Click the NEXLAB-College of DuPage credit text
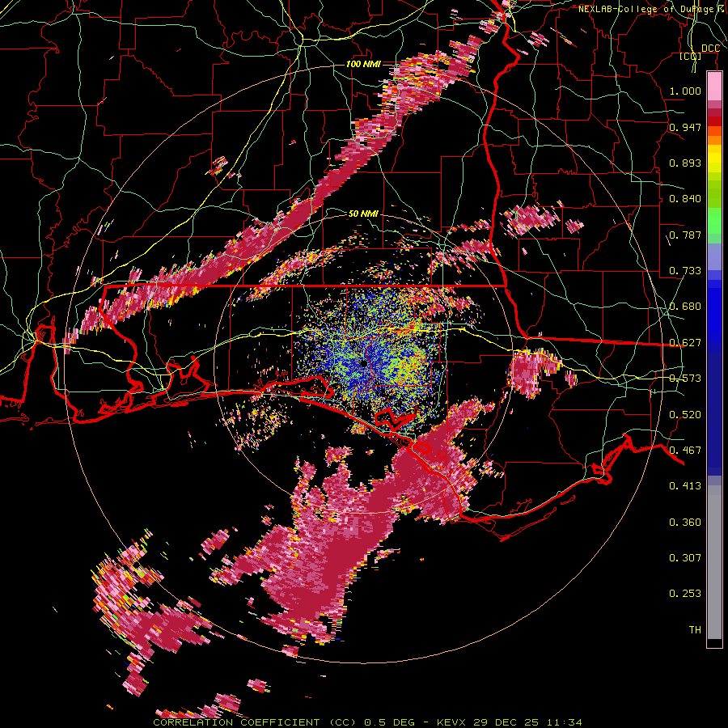The height and width of the screenshot is (728, 728). [x=651, y=9]
